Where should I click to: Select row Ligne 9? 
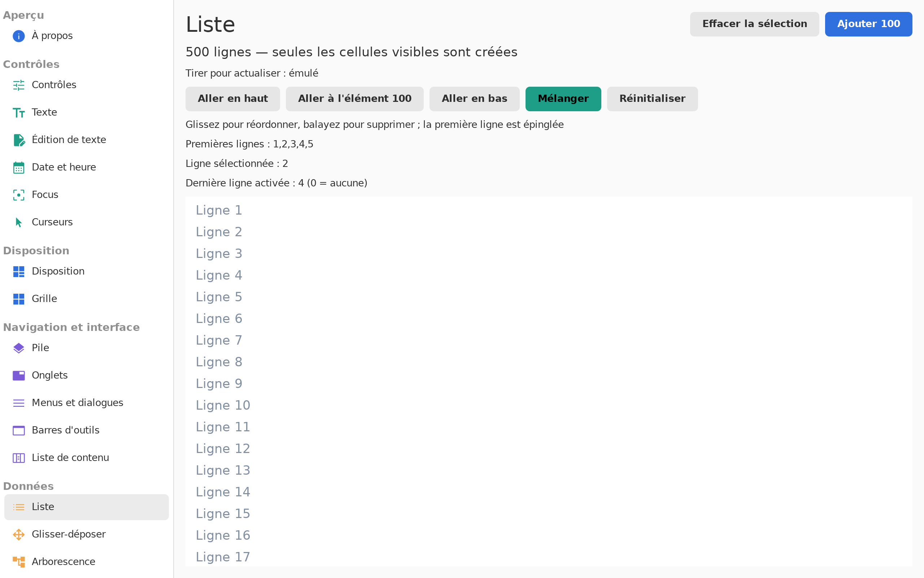549,384
